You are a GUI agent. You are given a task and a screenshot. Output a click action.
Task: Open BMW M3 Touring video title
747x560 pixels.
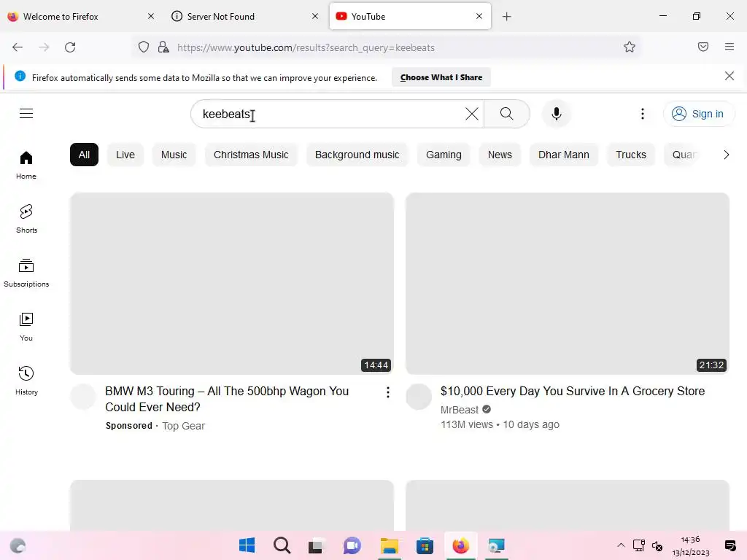click(227, 399)
